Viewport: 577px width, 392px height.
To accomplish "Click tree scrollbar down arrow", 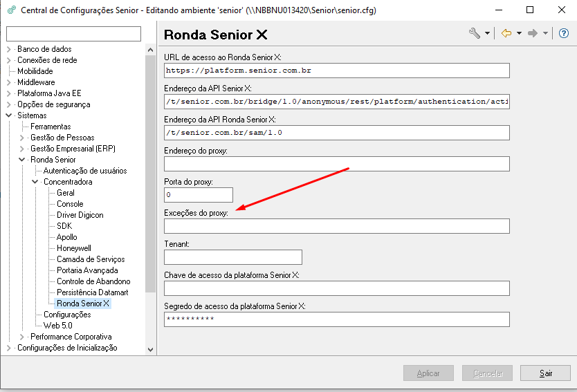I will 150,349.
